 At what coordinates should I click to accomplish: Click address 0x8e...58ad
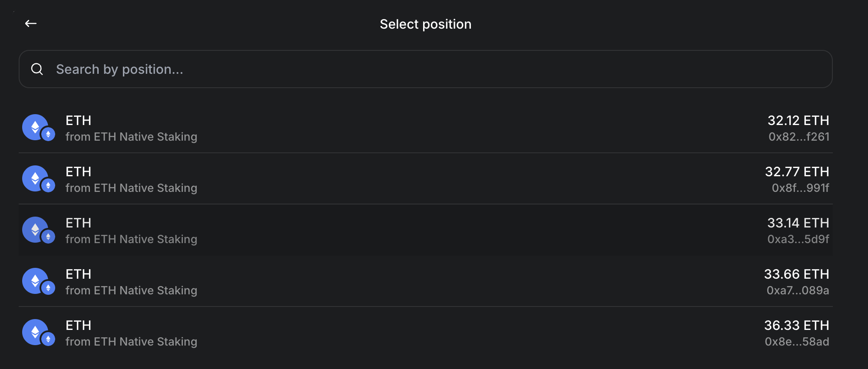pos(797,342)
